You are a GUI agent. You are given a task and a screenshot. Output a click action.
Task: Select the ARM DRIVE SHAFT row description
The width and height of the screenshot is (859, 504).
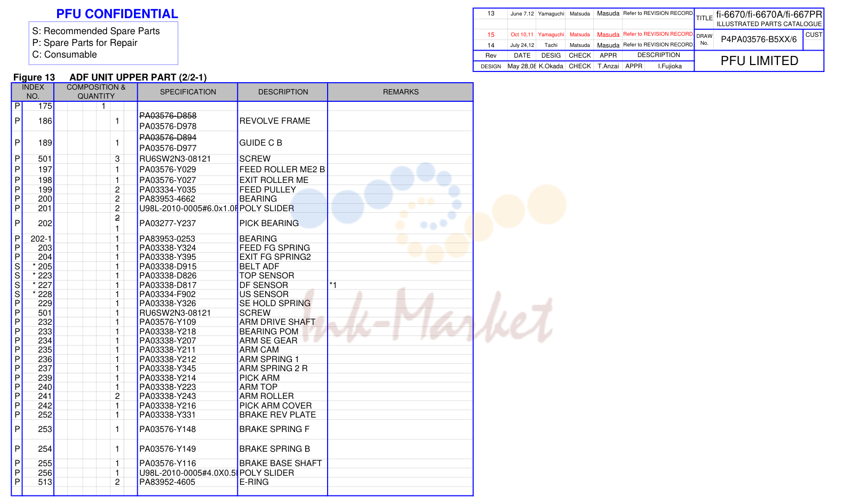277,322
